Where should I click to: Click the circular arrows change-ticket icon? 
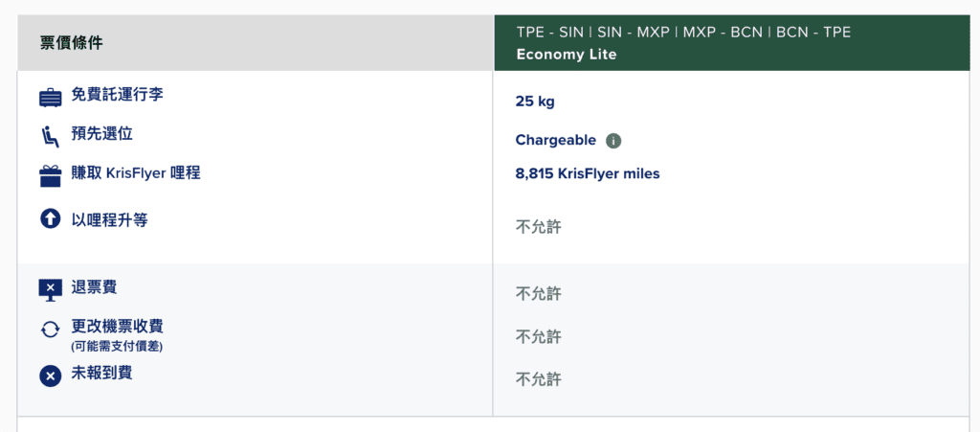pos(50,330)
